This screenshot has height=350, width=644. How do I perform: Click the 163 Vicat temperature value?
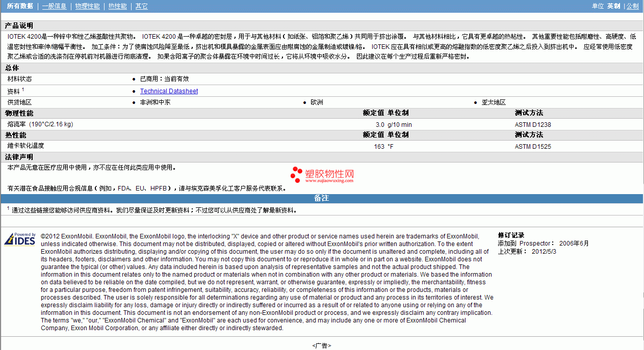379,147
